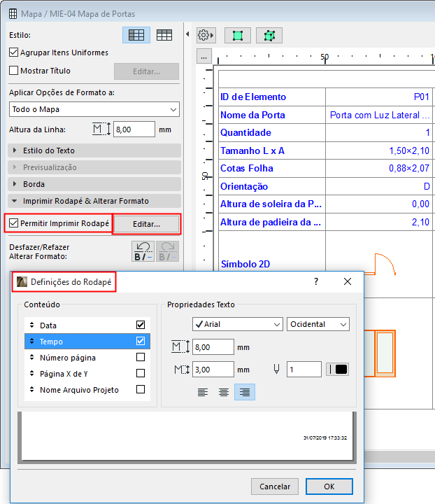Select the Tempo row in Conteúdo list
The width and height of the screenshot is (435, 504).
coord(87,341)
